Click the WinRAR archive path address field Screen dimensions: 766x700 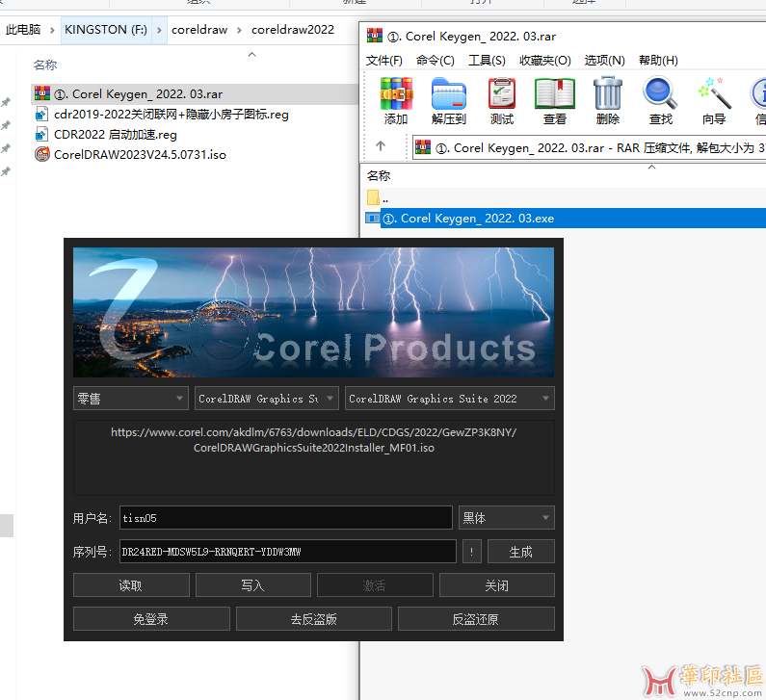click(589, 147)
